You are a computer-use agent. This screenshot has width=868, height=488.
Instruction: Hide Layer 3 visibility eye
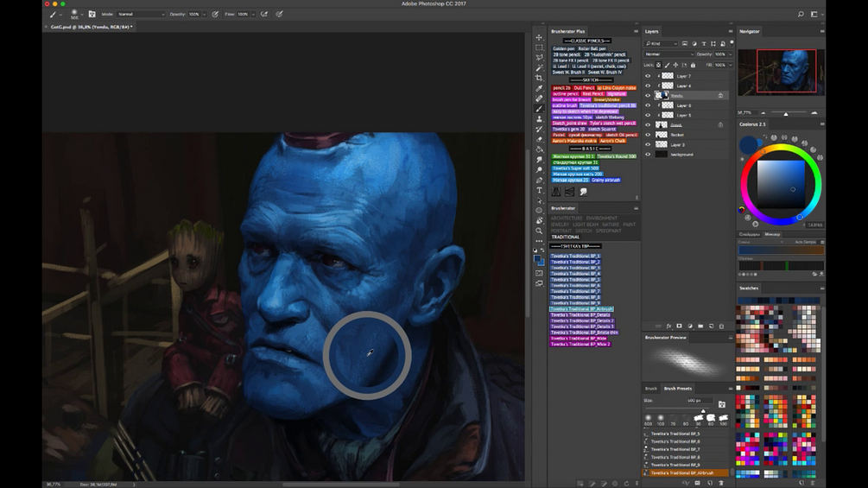click(648, 144)
